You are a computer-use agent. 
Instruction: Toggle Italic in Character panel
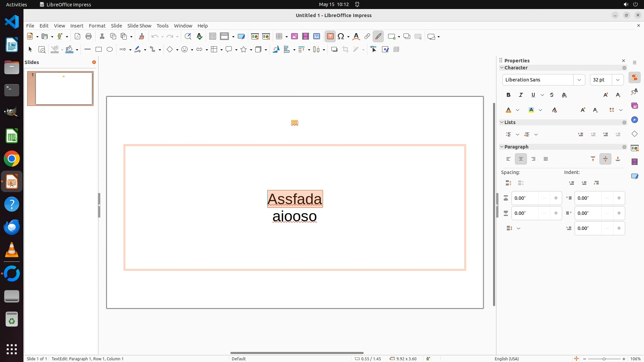click(x=521, y=95)
